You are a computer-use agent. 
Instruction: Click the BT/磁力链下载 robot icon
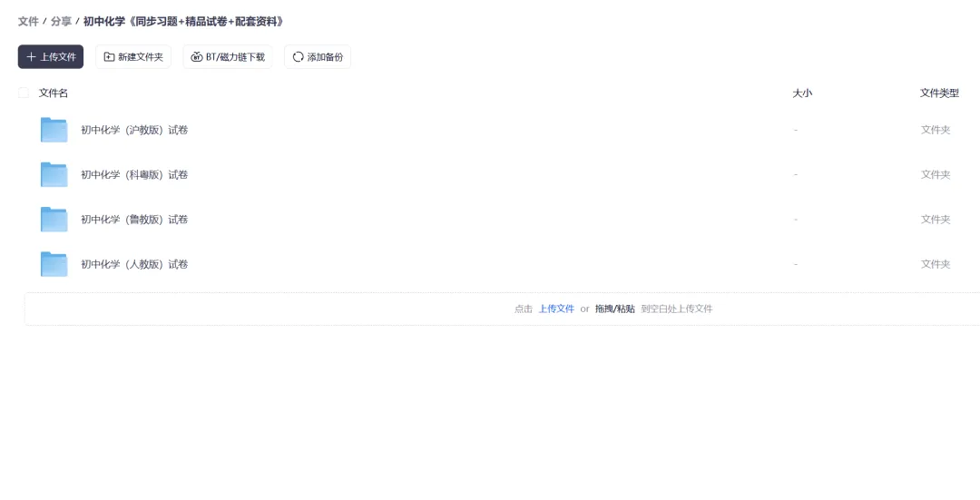196,57
